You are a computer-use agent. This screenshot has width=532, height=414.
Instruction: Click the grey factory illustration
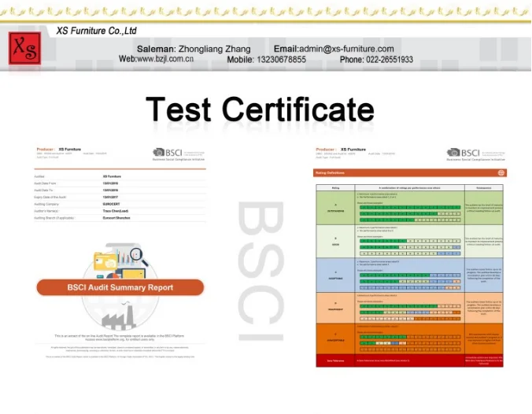[120, 316]
